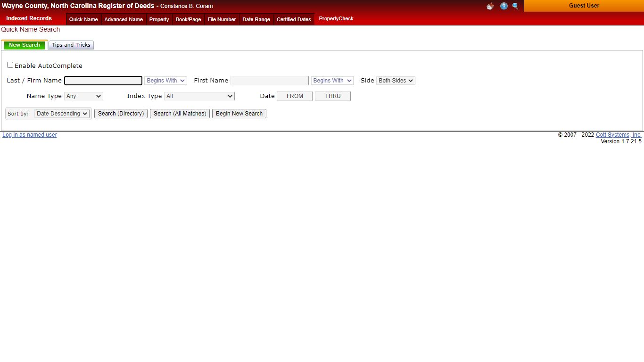This screenshot has height=362, width=644.
Task: Open the Last Name Begins With dropdown
Action: pos(165,81)
